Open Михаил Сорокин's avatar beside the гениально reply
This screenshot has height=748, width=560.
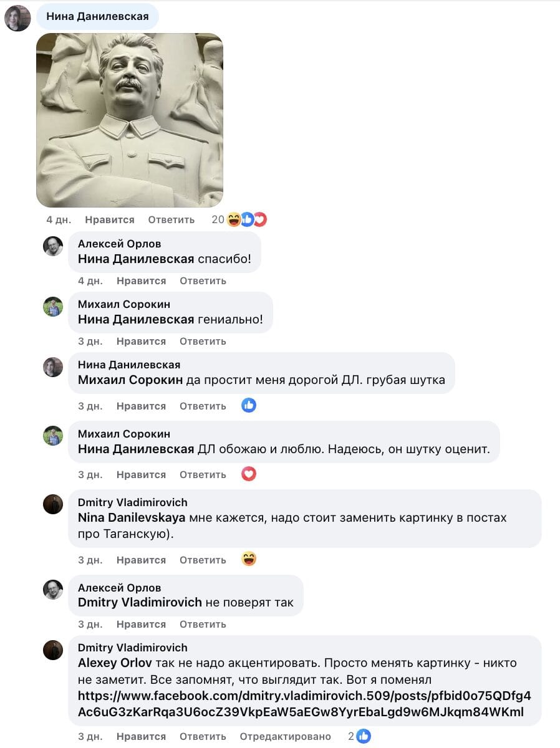click(x=53, y=307)
